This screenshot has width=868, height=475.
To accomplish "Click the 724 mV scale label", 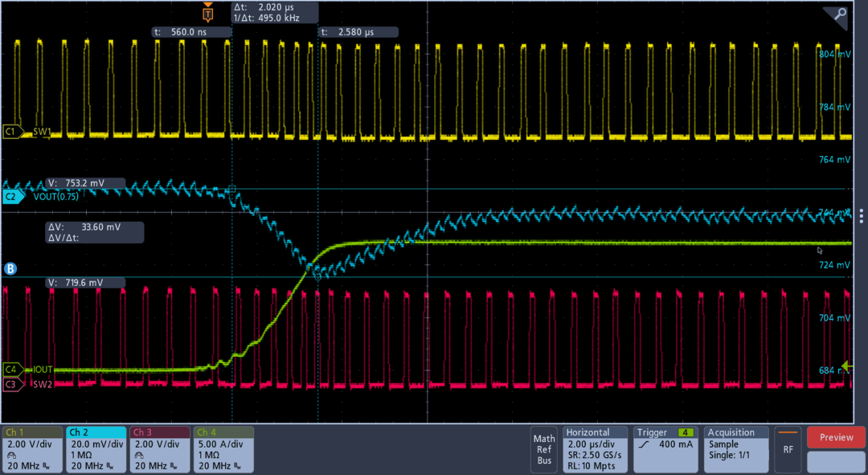I will pyautogui.click(x=834, y=265).
